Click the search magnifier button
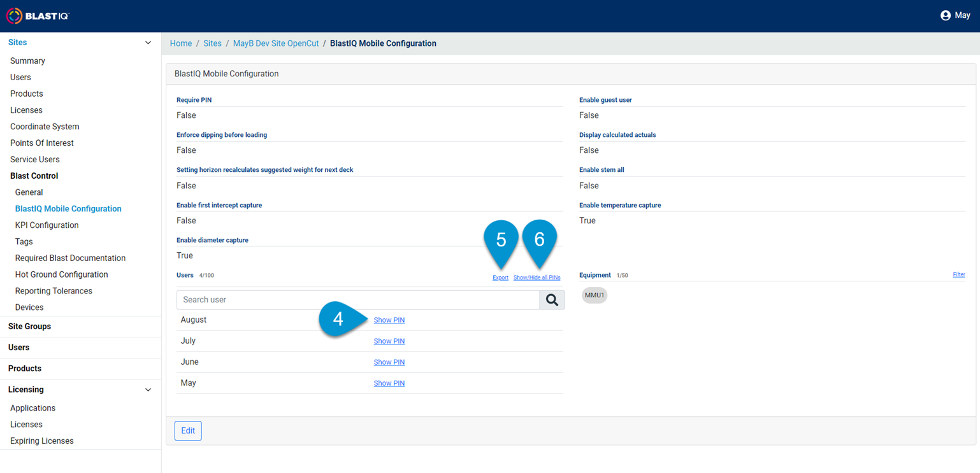Screen dimensions: 980x473 [552, 300]
